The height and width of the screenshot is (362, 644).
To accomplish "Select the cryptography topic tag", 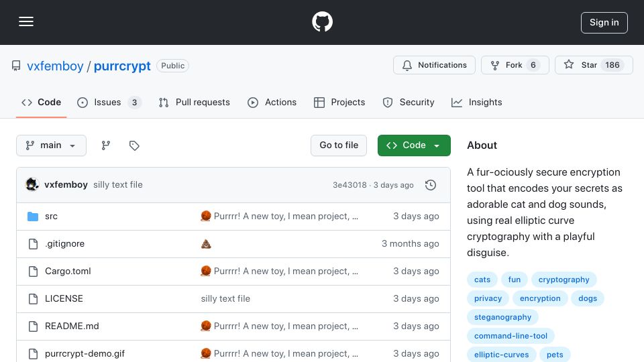I will pyautogui.click(x=564, y=280).
